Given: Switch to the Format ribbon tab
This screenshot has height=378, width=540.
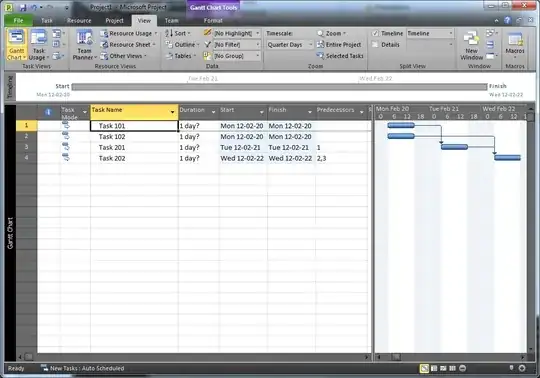Looking at the screenshot, I should tap(213, 20).
